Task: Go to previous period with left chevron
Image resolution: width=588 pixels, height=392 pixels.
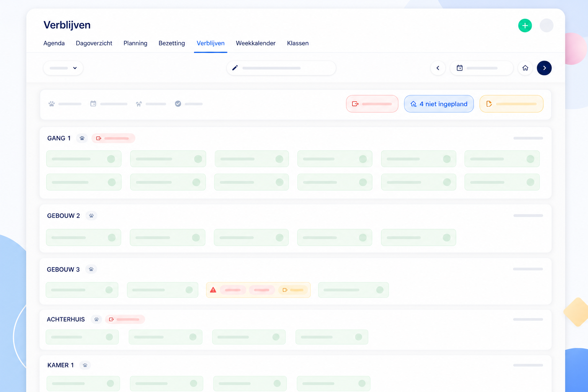Action: [x=438, y=68]
